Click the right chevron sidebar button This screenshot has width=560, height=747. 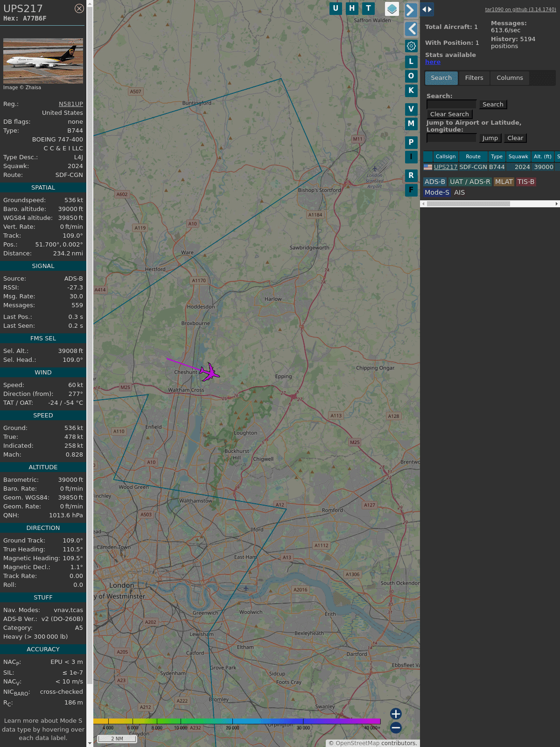point(411,10)
